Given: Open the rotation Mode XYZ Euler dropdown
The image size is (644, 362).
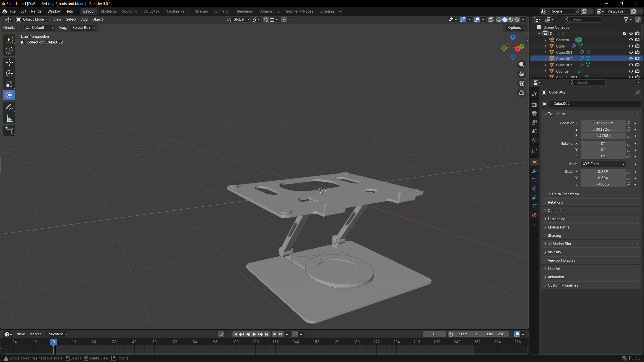Looking at the screenshot, I should 603,164.
